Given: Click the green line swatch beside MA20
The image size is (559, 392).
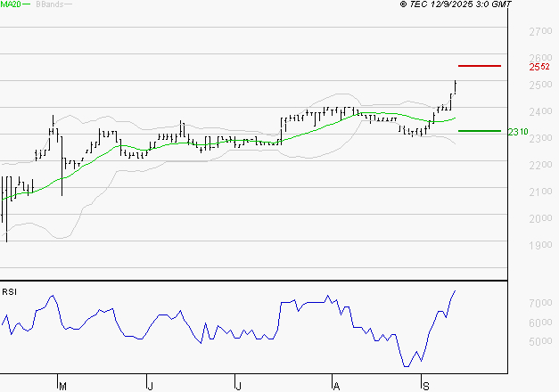Looking at the screenshot, I should coord(27,5).
